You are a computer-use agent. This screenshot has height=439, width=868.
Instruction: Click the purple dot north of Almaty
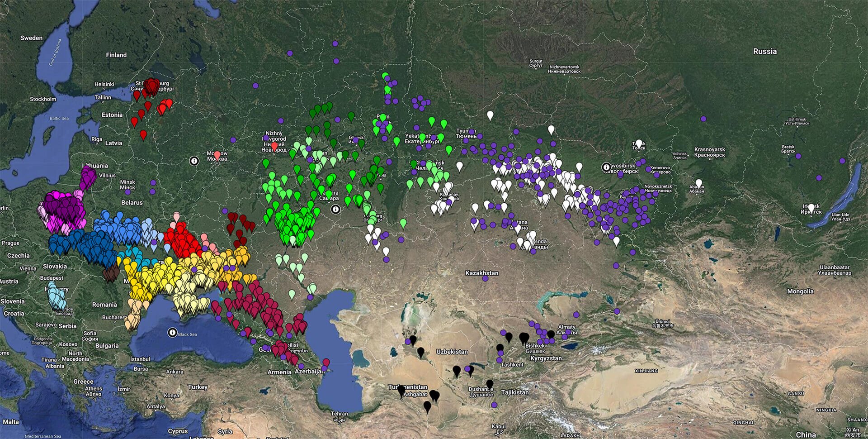coord(576,315)
